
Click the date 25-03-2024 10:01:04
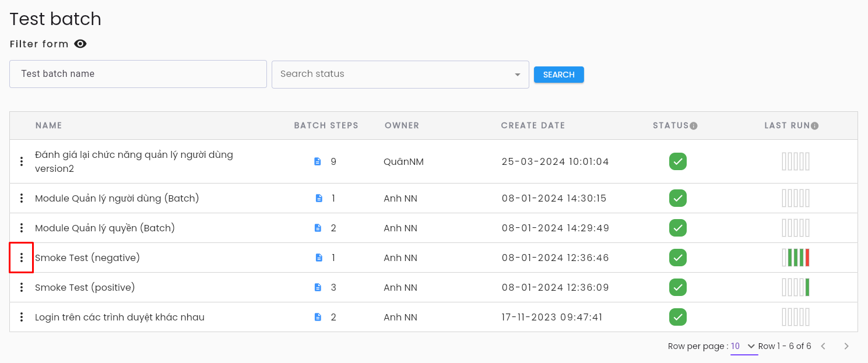click(556, 161)
